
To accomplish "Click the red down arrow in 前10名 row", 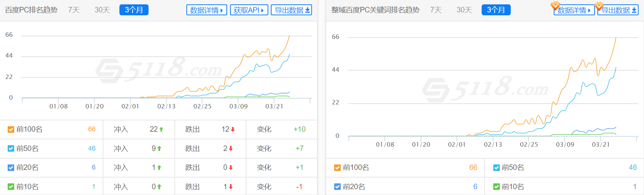I will coord(231,187).
